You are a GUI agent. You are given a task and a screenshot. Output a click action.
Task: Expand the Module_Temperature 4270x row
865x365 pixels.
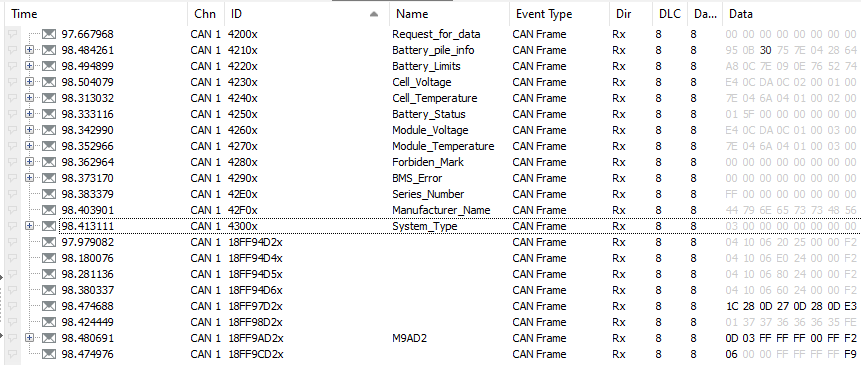(x=30, y=146)
